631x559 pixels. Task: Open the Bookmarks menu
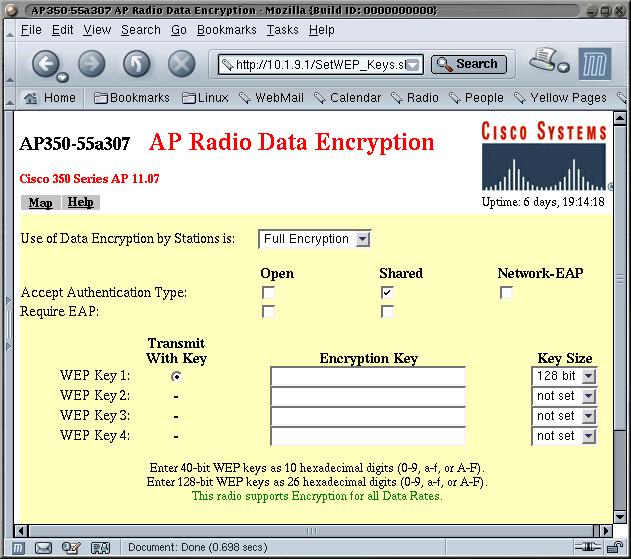pyautogui.click(x=227, y=30)
